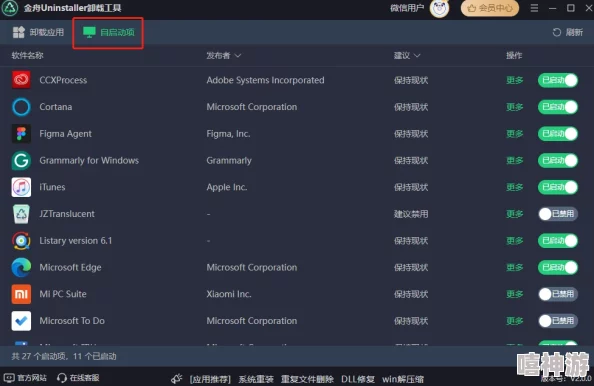Click the Listary version 6.1 icon
The height and width of the screenshot is (386, 594).
pyautogui.click(x=21, y=241)
